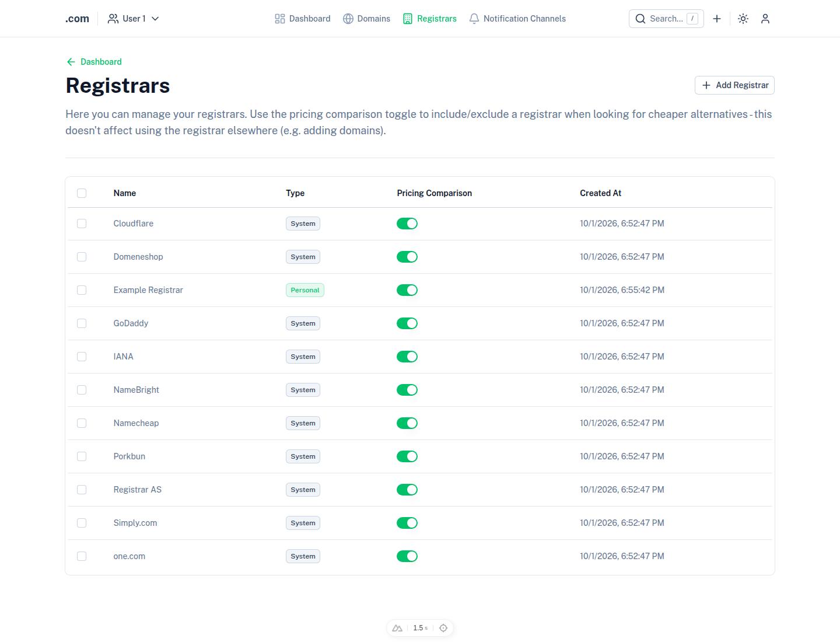Click the Name column header
This screenshot has width=840, height=642.
tap(125, 193)
